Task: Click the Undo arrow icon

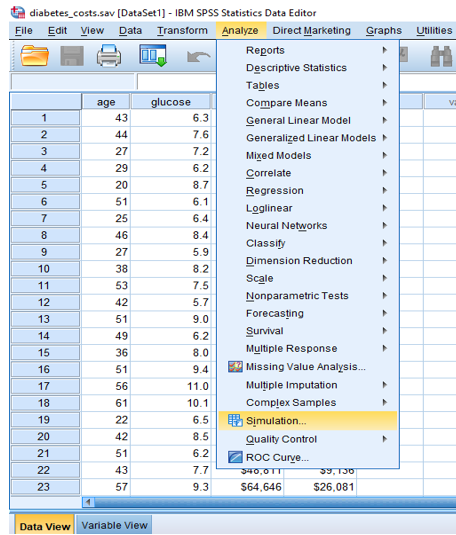Action: click(198, 57)
